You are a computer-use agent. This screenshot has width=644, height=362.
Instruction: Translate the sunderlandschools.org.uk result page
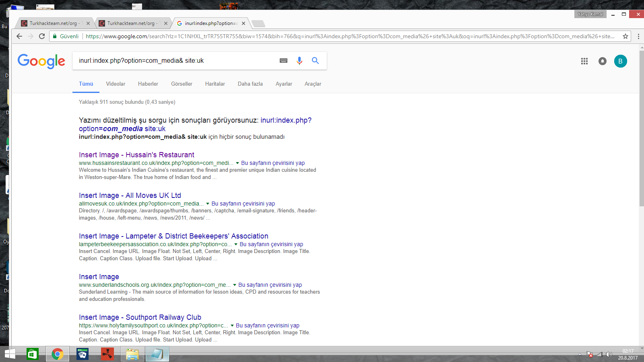(270, 285)
